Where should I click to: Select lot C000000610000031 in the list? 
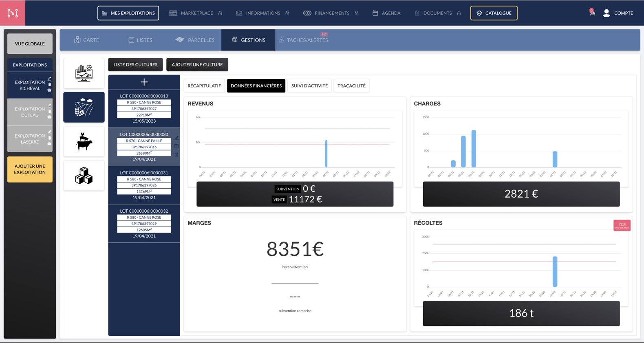[144, 185]
